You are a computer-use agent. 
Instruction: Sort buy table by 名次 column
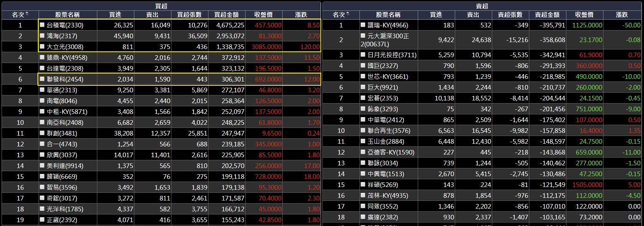[20, 15]
